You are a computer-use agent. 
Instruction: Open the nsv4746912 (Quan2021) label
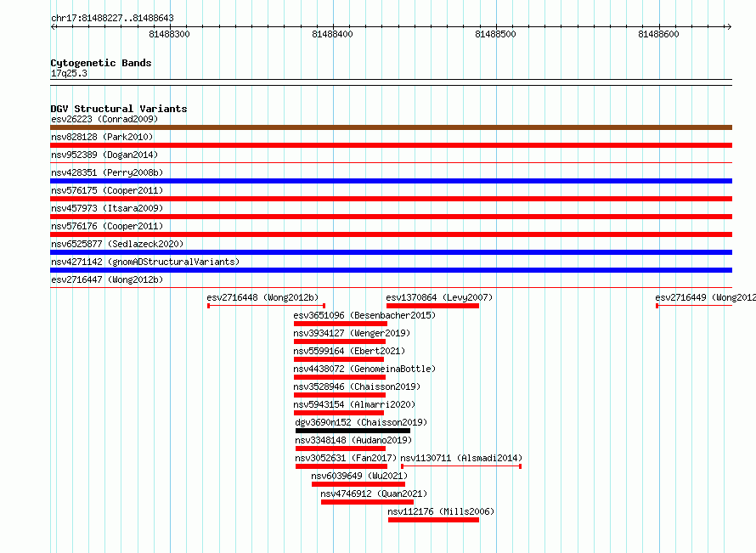[x=374, y=494]
